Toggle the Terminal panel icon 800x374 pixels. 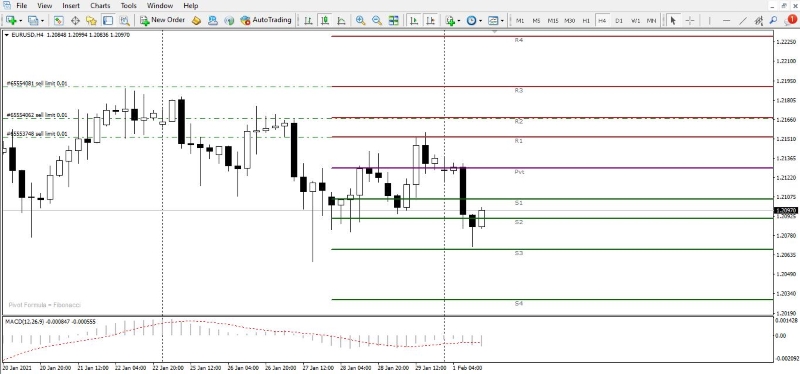[x=108, y=20]
